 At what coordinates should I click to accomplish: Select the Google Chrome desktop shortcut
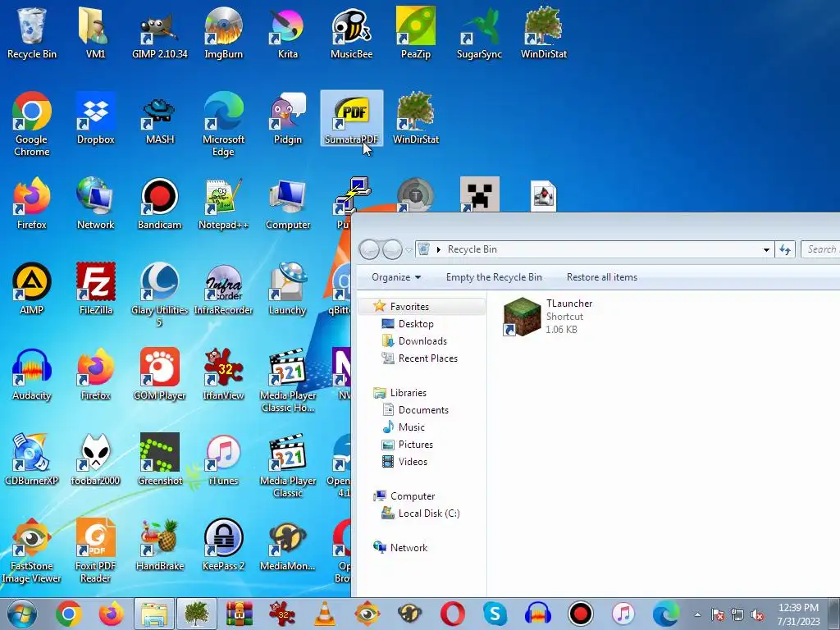coord(32,125)
